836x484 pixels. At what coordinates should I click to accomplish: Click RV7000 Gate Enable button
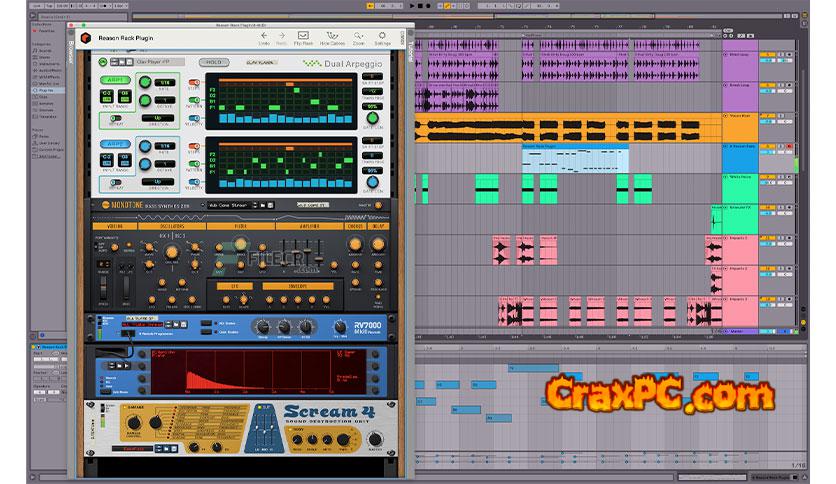pos(206,332)
